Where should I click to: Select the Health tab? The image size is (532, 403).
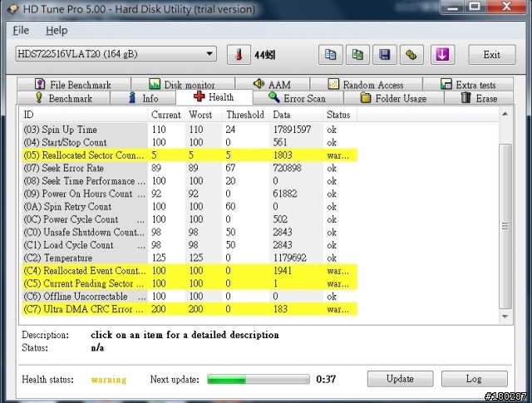pyautogui.click(x=214, y=97)
